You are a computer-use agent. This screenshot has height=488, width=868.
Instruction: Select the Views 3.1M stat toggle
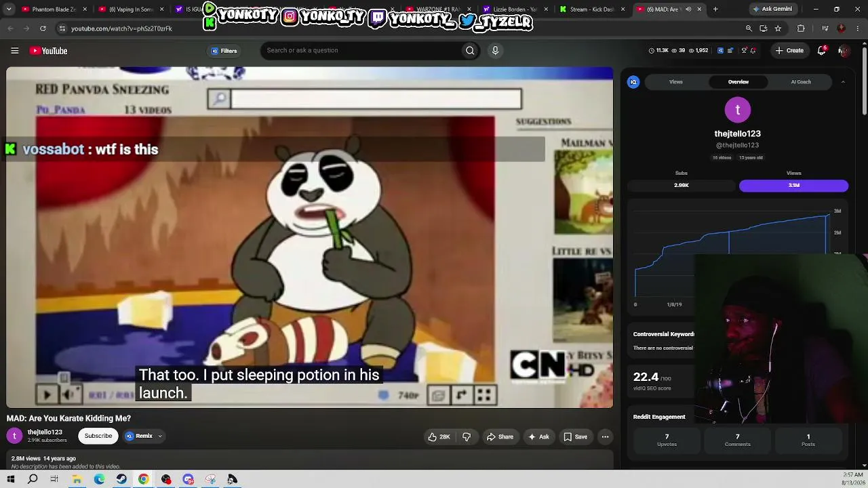click(x=793, y=186)
